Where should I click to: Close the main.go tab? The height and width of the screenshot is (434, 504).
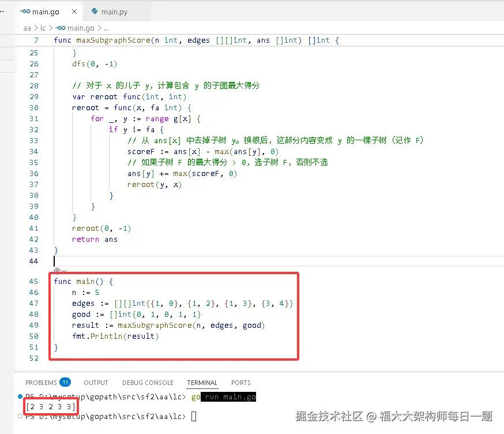(x=74, y=12)
